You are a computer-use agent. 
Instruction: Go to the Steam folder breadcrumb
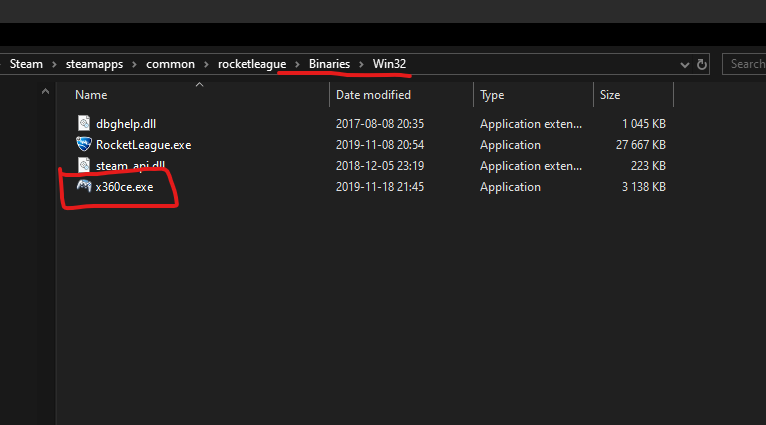(x=26, y=64)
